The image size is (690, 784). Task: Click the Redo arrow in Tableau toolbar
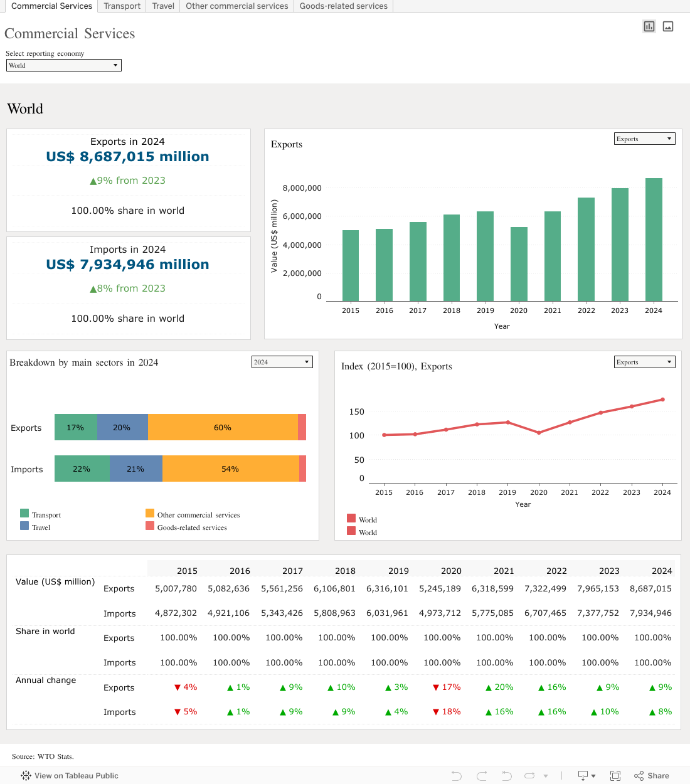(482, 776)
